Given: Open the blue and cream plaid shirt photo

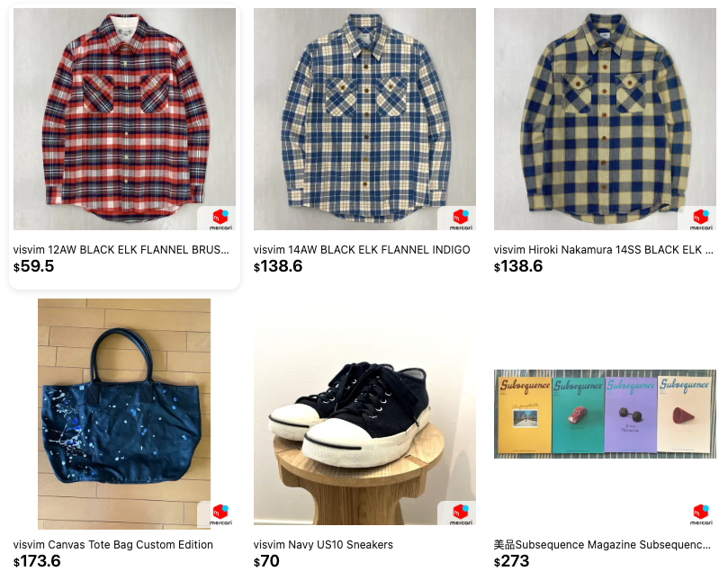Looking at the screenshot, I should click(x=364, y=119).
